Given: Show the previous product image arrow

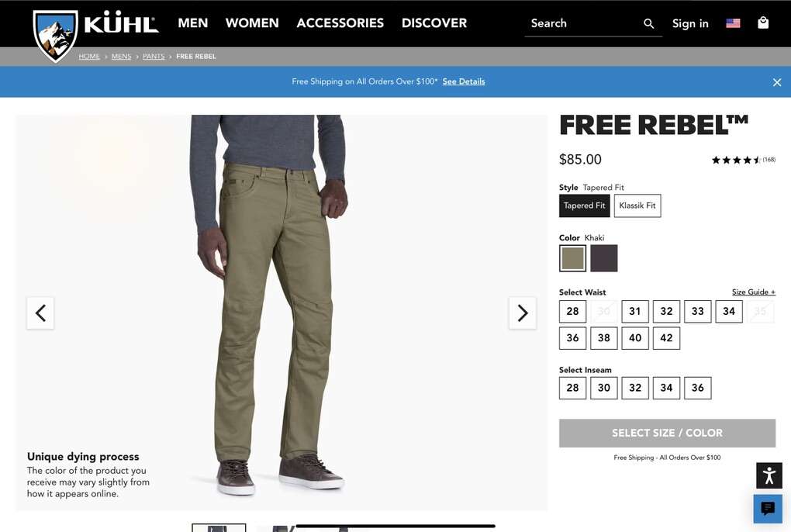Looking at the screenshot, I should [x=40, y=313].
